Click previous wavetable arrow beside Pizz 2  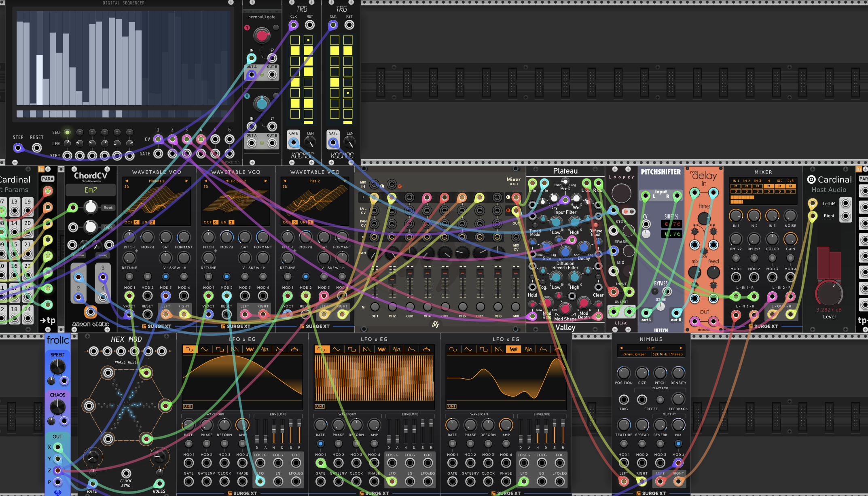(x=285, y=181)
